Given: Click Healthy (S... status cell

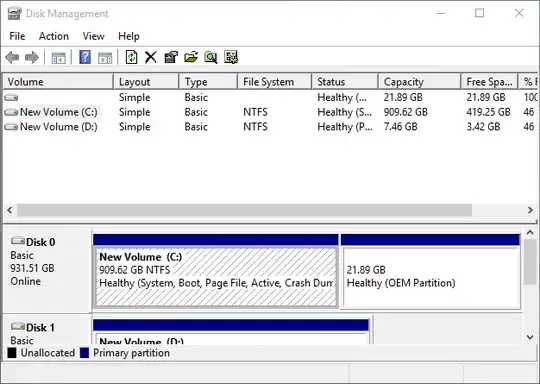Looking at the screenshot, I should [x=344, y=112].
